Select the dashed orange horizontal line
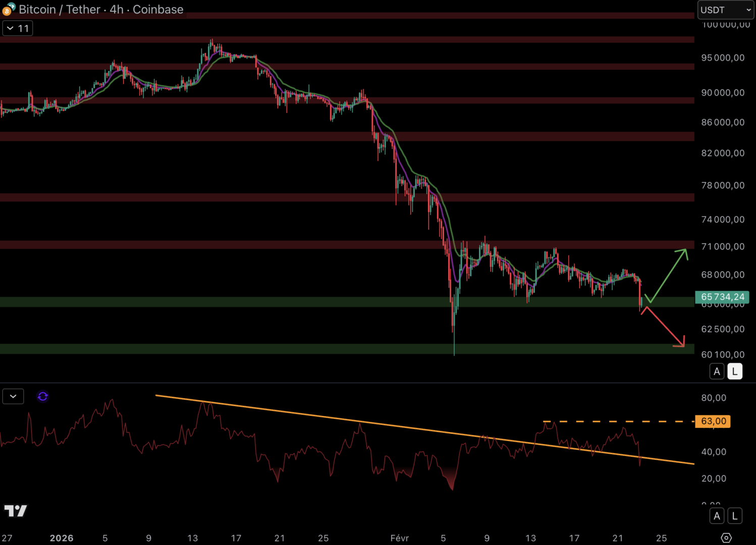This screenshot has width=756, height=545. (621, 421)
